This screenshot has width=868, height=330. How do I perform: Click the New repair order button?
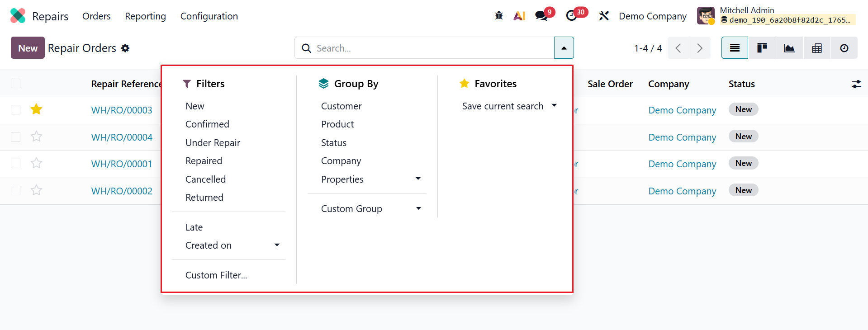pyautogui.click(x=28, y=48)
